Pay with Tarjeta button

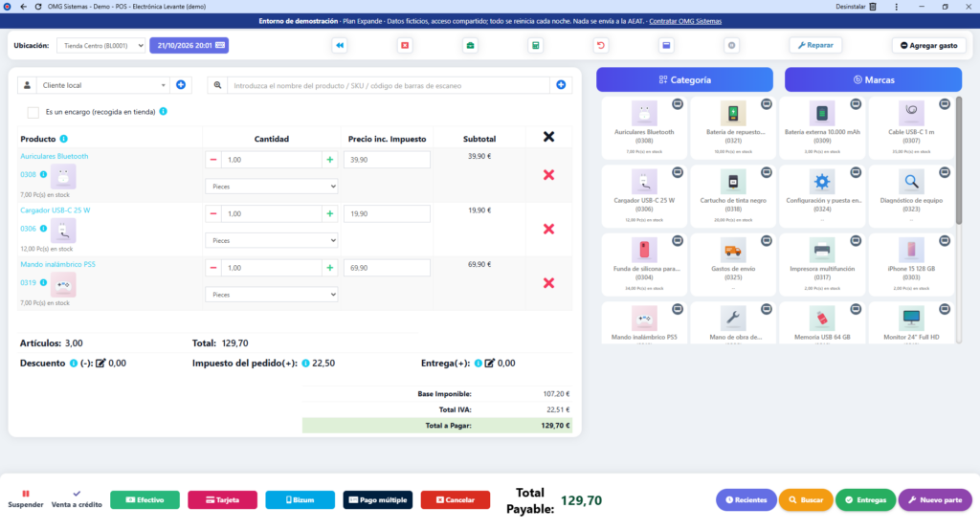(x=222, y=500)
